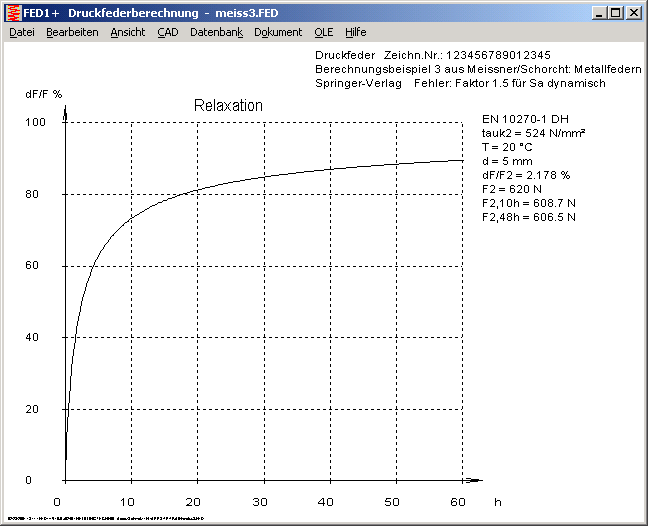The height and width of the screenshot is (526, 648).
Task: Open the Dokument menu
Action: pyautogui.click(x=278, y=32)
